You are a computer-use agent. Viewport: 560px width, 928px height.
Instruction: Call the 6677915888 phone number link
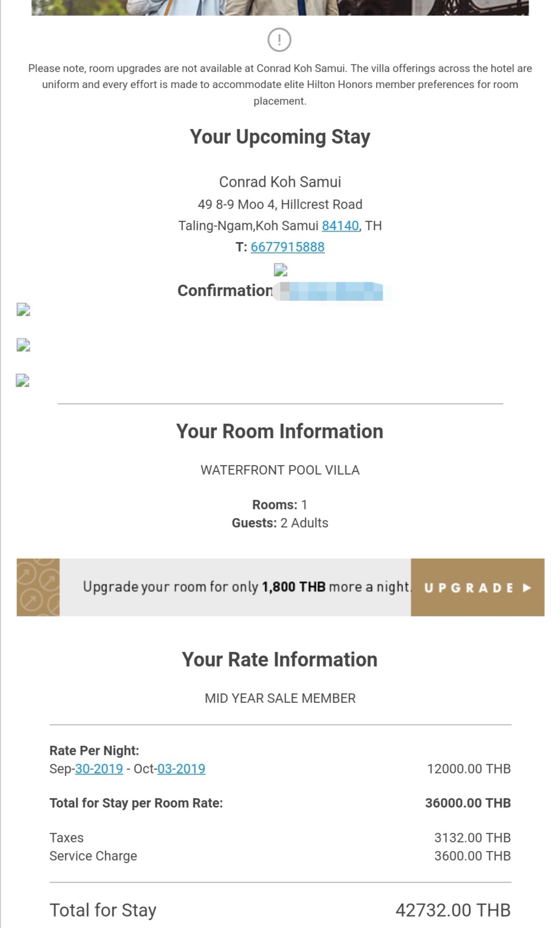click(x=288, y=247)
